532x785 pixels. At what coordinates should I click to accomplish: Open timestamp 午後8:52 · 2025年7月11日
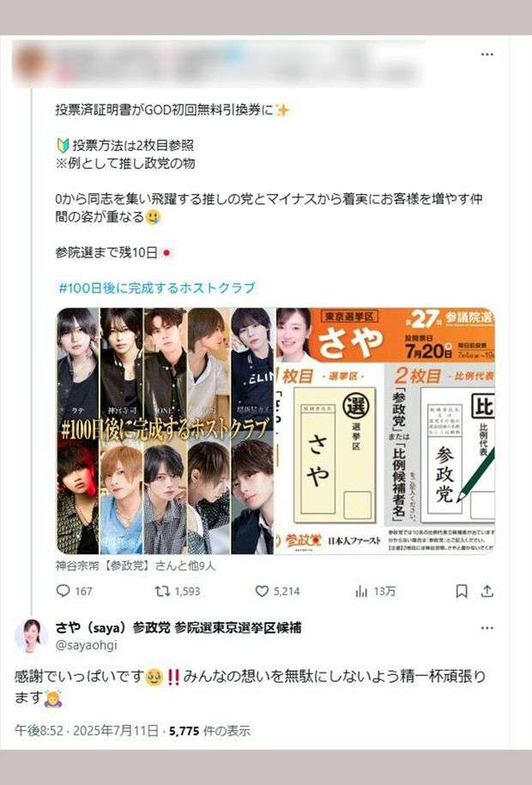pos(87,730)
